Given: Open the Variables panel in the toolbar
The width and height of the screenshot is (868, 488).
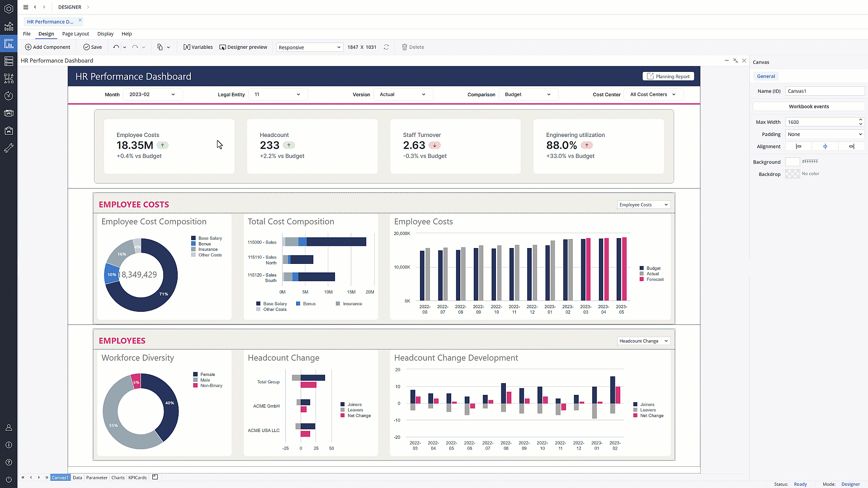Looking at the screenshot, I should tap(198, 47).
